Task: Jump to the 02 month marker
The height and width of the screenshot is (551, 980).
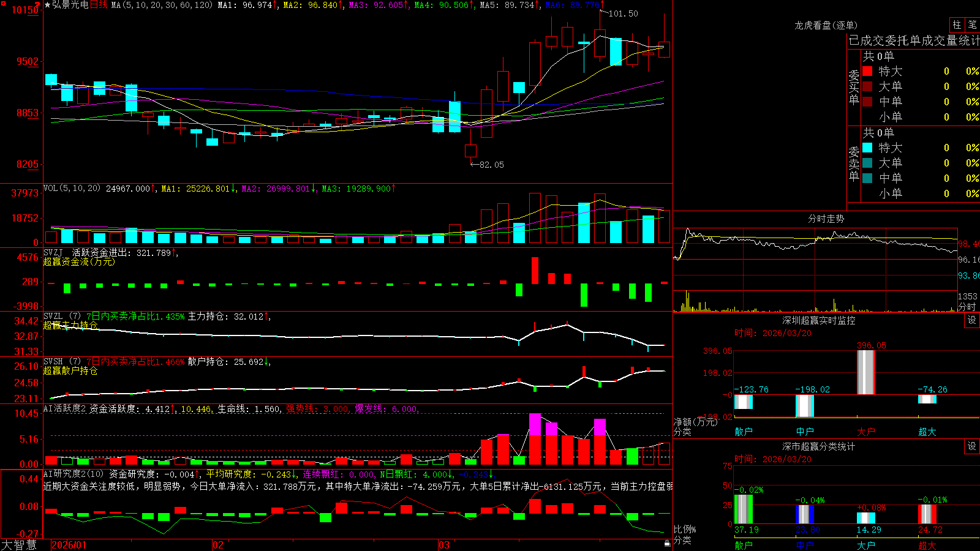Action: click(217, 545)
